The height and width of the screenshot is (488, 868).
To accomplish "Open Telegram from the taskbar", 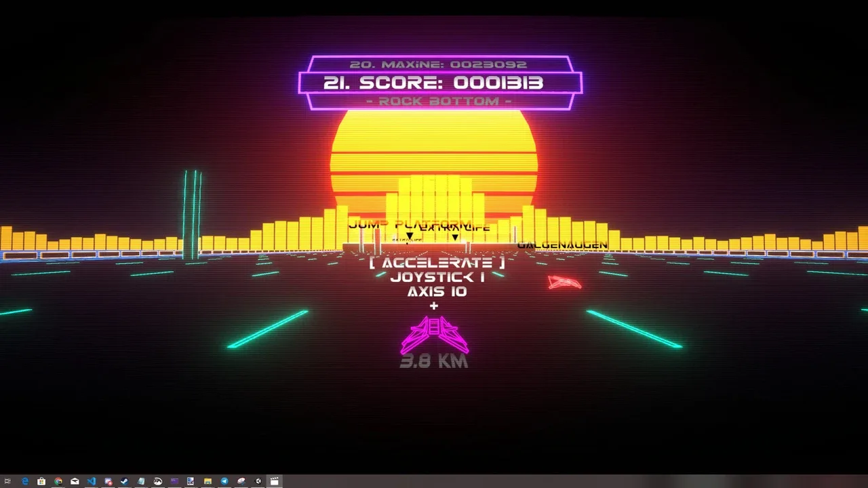I will pyautogui.click(x=224, y=481).
